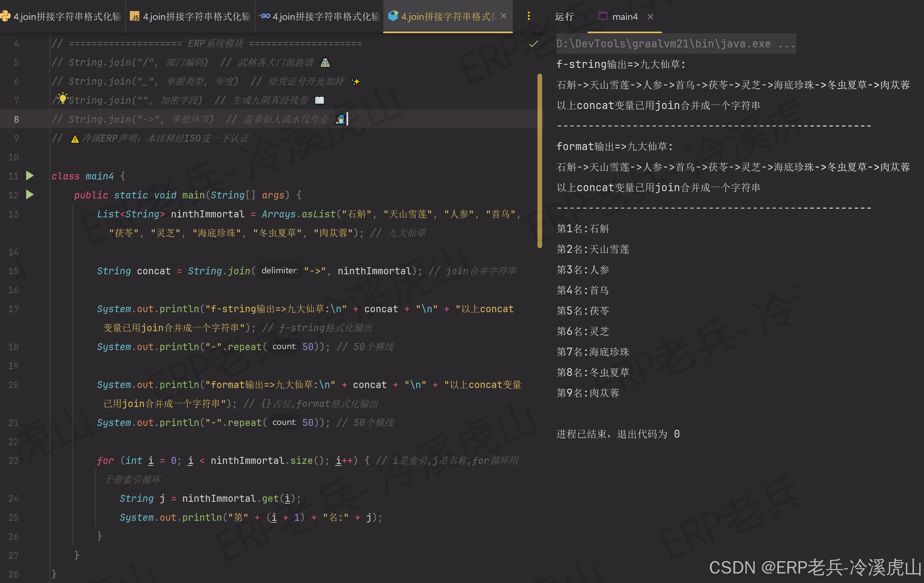Click console text 'format输出=>九大仙草:'
Image resolution: width=924 pixels, height=583 pixels.
pyautogui.click(x=614, y=147)
